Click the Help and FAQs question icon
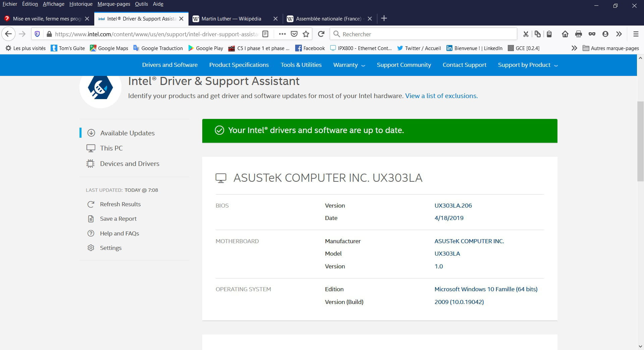This screenshot has width=644, height=350. pos(91,233)
